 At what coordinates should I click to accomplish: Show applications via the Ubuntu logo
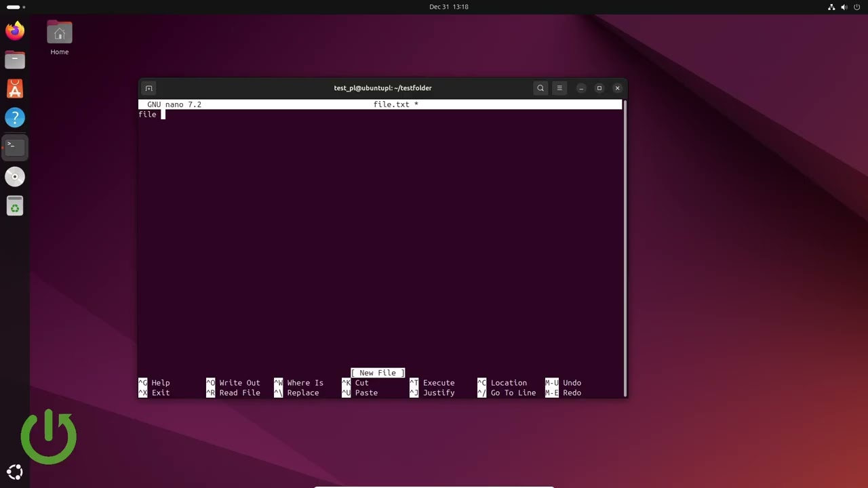[15, 472]
